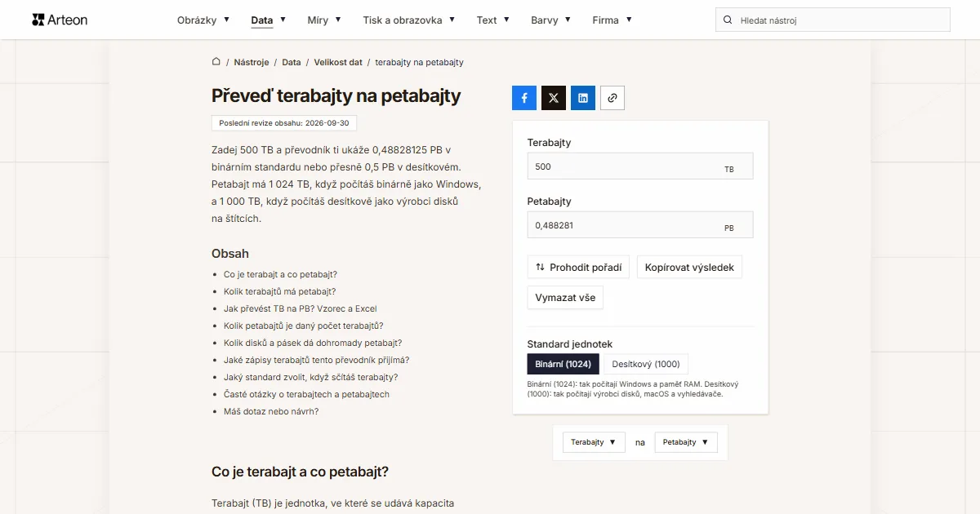980x514 pixels.
Task: Click Vymazat vše button
Action: [x=565, y=298]
